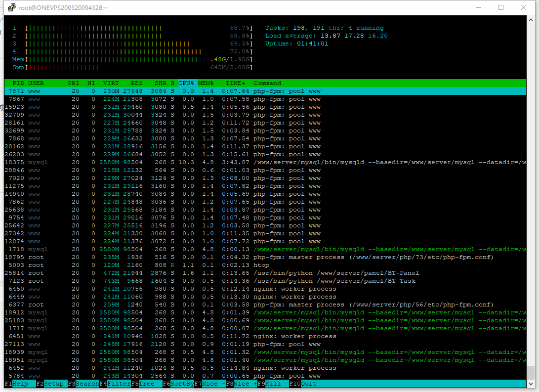Screen dimensions: 539x392
Task: Select php-fpm pool row PID 5784
Action: [265, 376]
